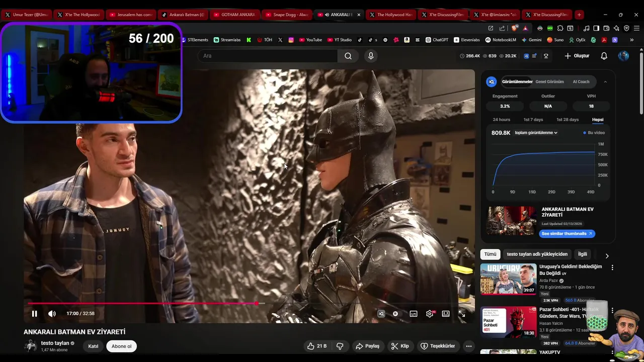Open the Oluştur create menu

tap(577, 56)
